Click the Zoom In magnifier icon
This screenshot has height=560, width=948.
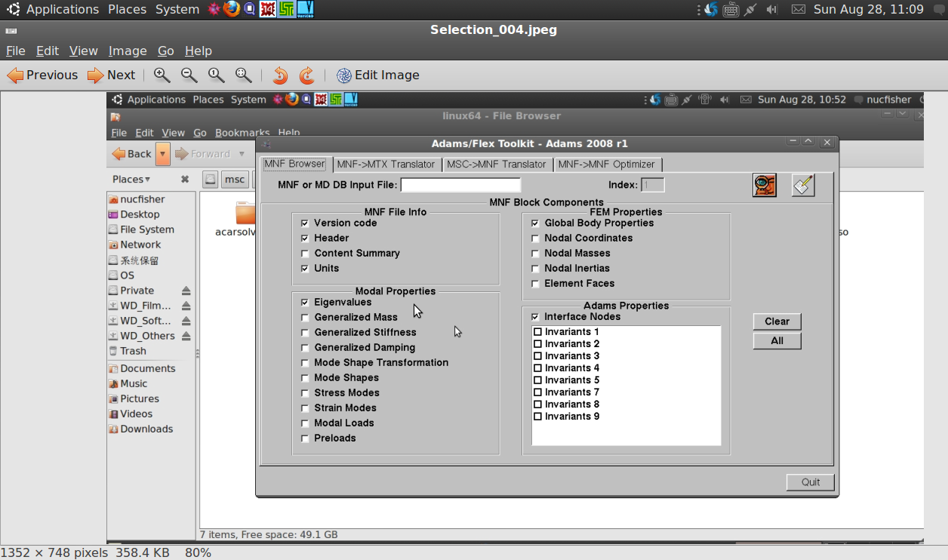tap(162, 75)
